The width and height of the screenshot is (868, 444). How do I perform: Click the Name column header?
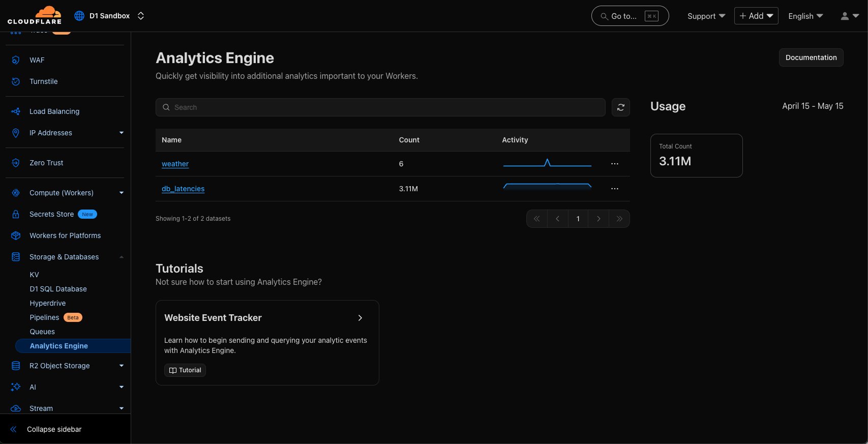coord(171,140)
